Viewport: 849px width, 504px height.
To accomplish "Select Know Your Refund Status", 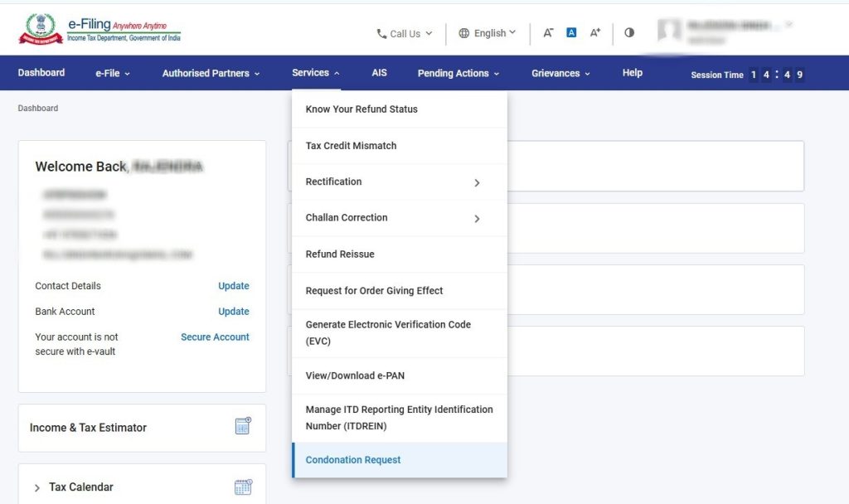I will (x=400, y=109).
